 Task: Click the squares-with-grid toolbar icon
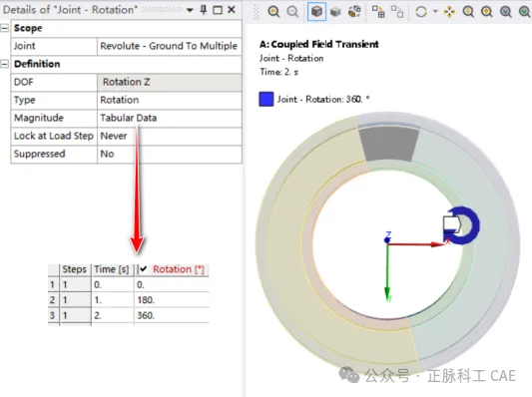(x=378, y=12)
